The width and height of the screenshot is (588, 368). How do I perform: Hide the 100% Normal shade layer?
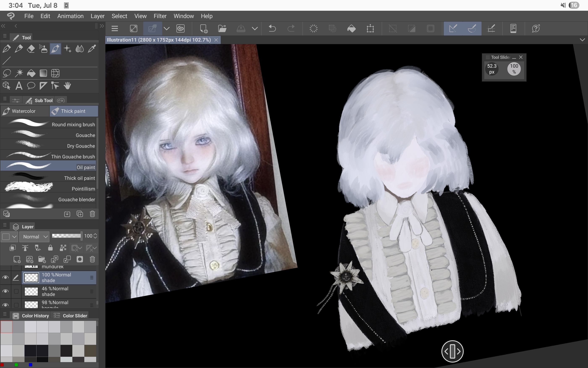5,277
